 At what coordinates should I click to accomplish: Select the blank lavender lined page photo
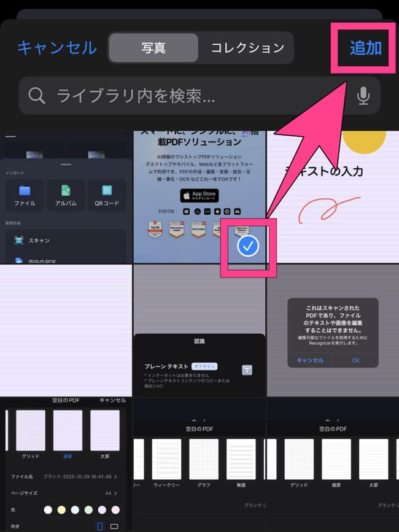66,331
